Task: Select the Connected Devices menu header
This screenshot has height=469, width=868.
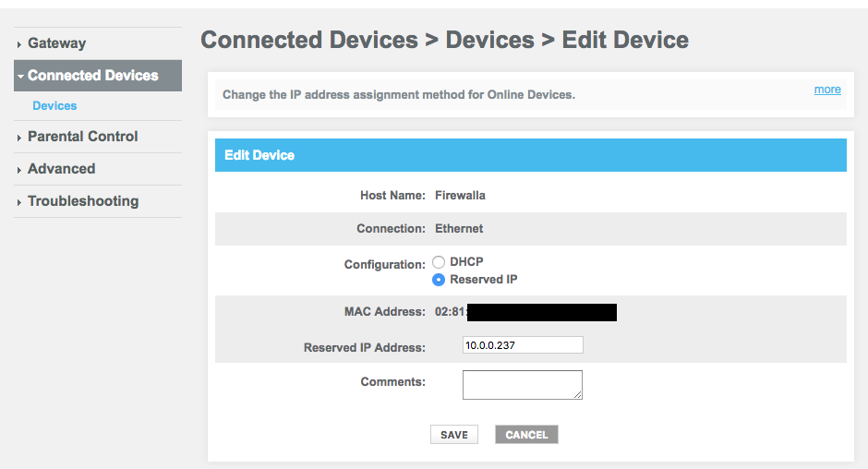Action: click(98, 76)
